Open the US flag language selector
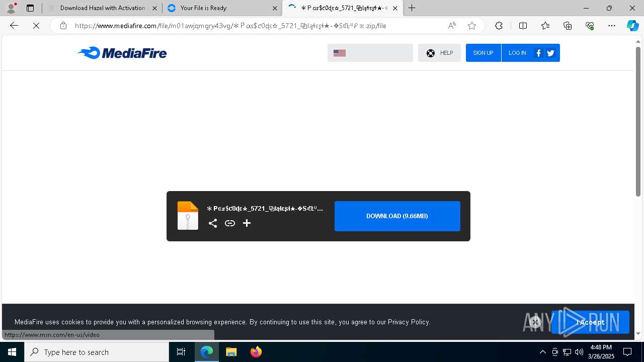The image size is (644, 362). [x=370, y=53]
